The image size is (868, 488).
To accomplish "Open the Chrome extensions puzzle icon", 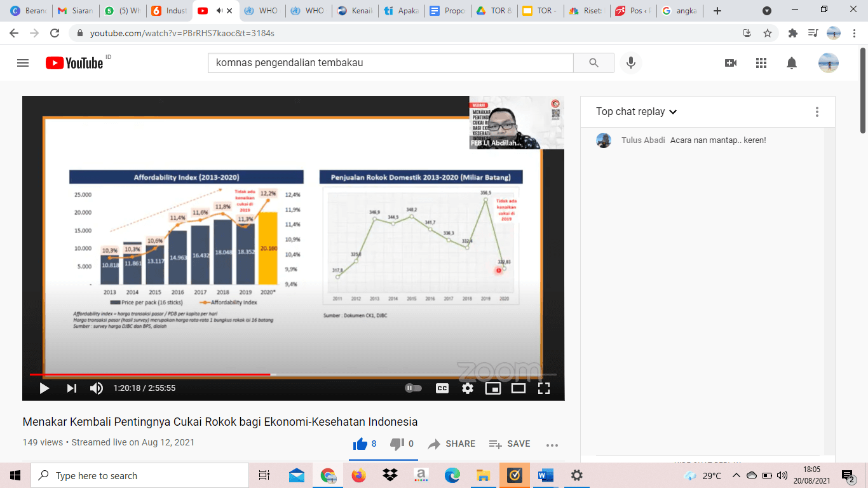I will point(792,33).
